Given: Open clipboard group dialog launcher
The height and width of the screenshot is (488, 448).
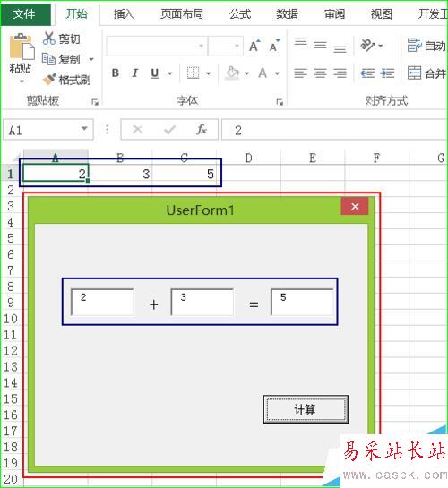Looking at the screenshot, I should click(95, 102).
